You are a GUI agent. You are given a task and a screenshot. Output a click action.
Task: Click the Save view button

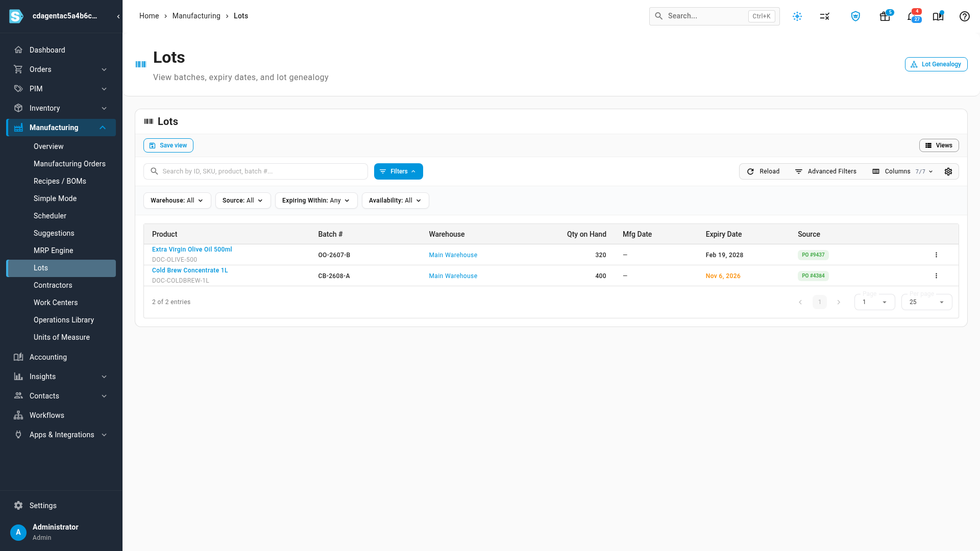[x=168, y=145]
